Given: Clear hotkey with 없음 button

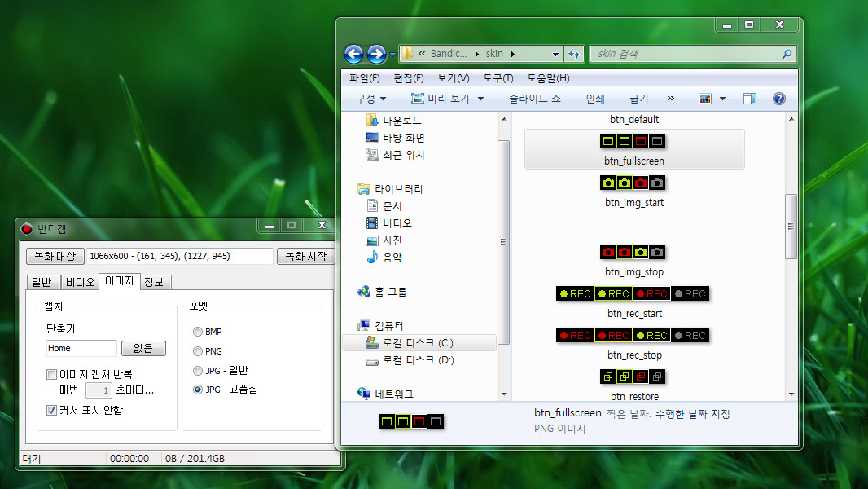Looking at the screenshot, I should click(143, 348).
